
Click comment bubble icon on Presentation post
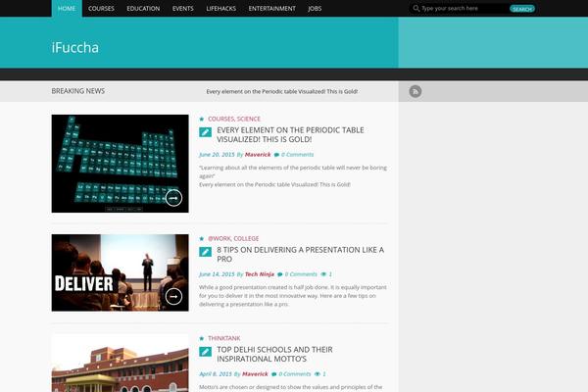(279, 274)
